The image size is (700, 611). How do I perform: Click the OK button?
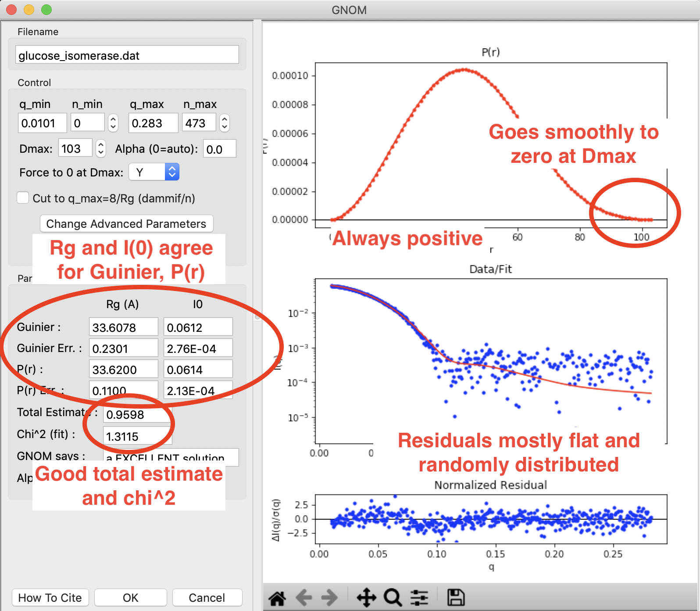(x=131, y=598)
